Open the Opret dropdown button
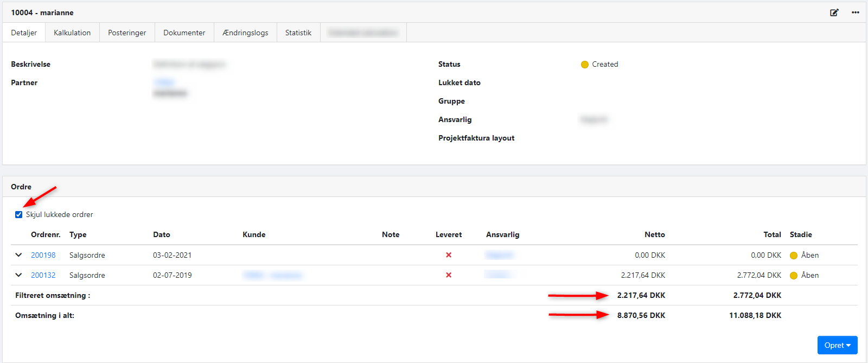 pos(837,345)
